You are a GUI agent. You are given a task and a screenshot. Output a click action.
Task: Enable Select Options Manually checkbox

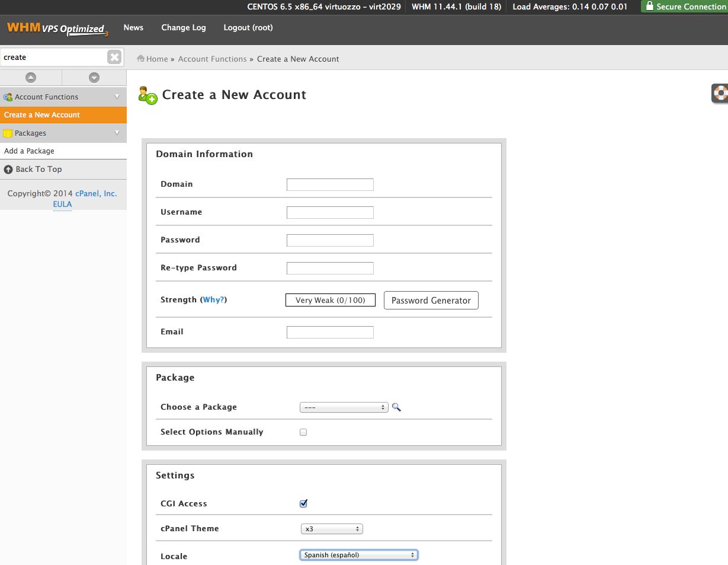pyautogui.click(x=303, y=432)
